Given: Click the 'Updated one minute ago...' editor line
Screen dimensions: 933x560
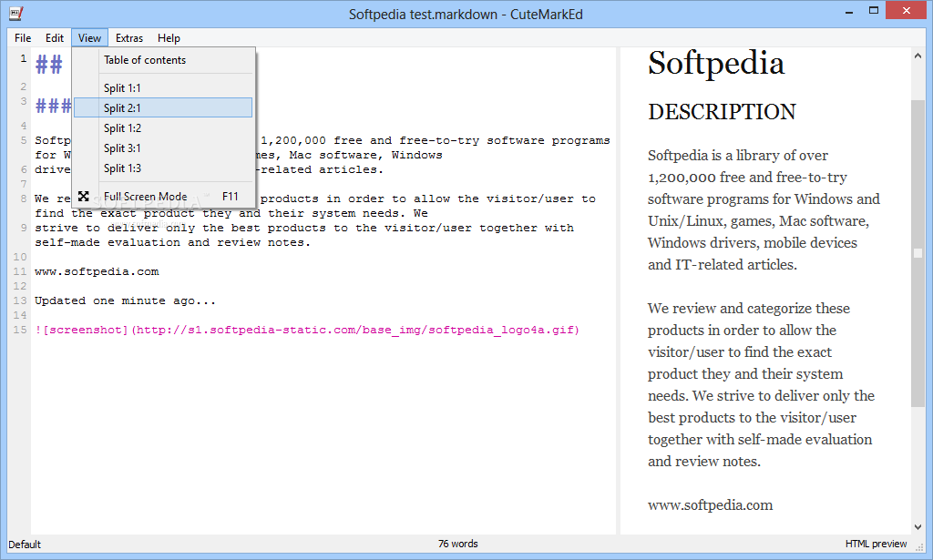Looking at the screenshot, I should pos(125,300).
